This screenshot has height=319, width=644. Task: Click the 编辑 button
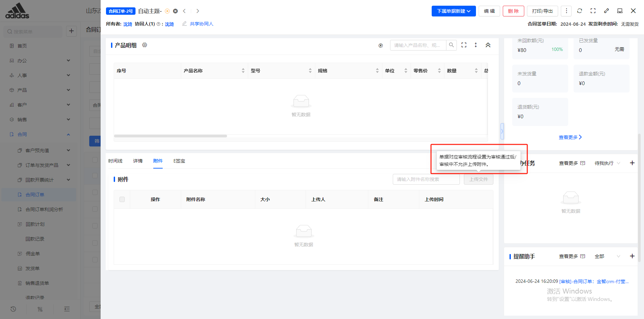(489, 11)
